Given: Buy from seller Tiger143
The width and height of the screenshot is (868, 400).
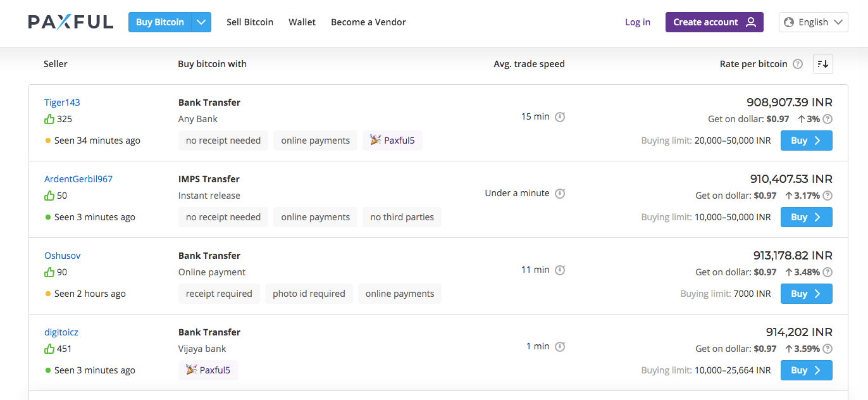Looking at the screenshot, I should (806, 141).
